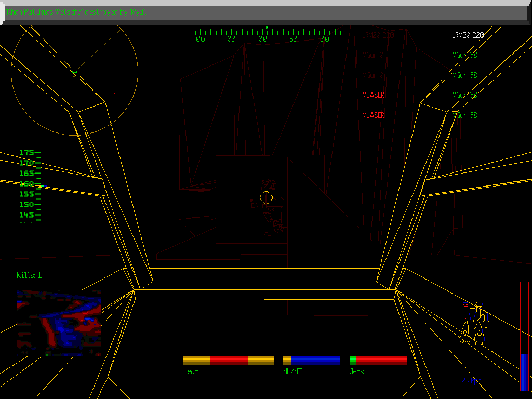Select the last green MGun 68 entry
Image resolution: width=532 pixels, height=399 pixels.
464,115
